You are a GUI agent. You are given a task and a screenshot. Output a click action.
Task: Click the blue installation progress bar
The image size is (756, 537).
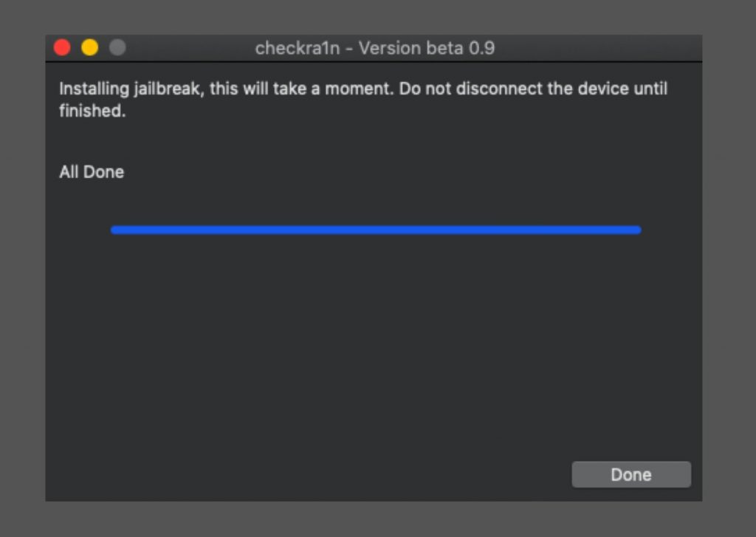(376, 230)
